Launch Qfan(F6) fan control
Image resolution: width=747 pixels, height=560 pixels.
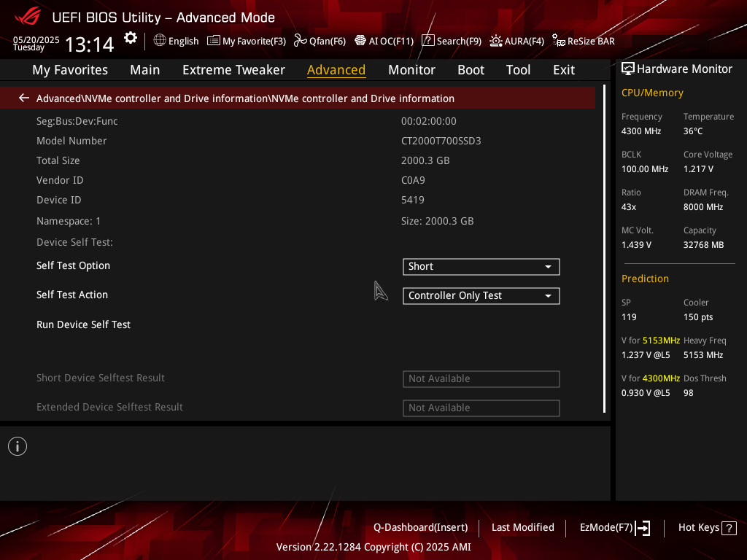point(320,41)
